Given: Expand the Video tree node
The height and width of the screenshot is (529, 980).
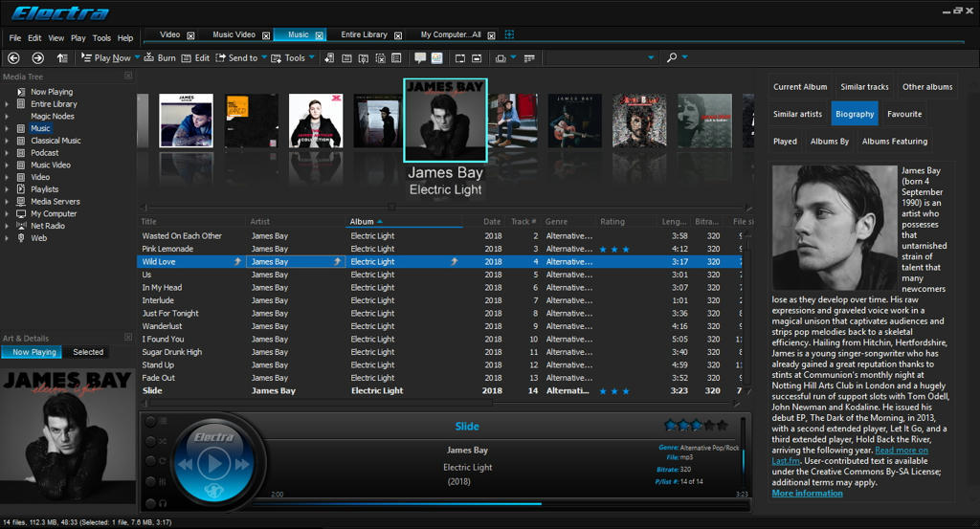Looking at the screenshot, I should pyautogui.click(x=7, y=177).
